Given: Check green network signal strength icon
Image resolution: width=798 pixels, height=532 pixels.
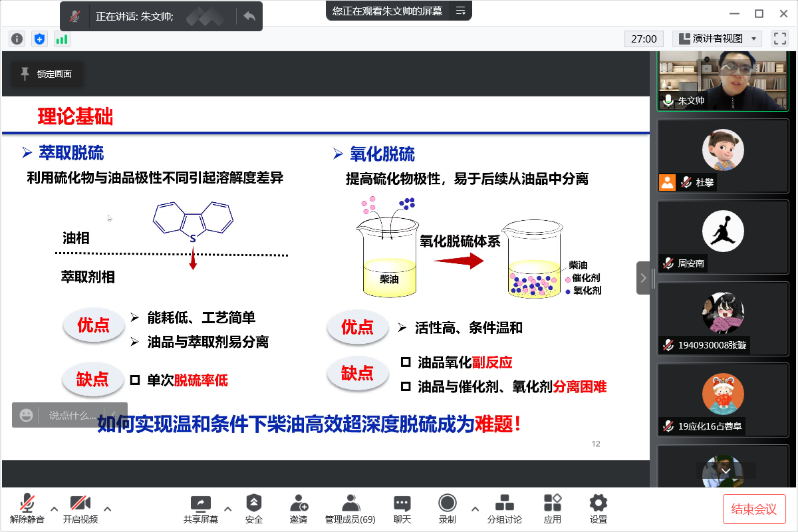Looking at the screenshot, I should [62, 39].
